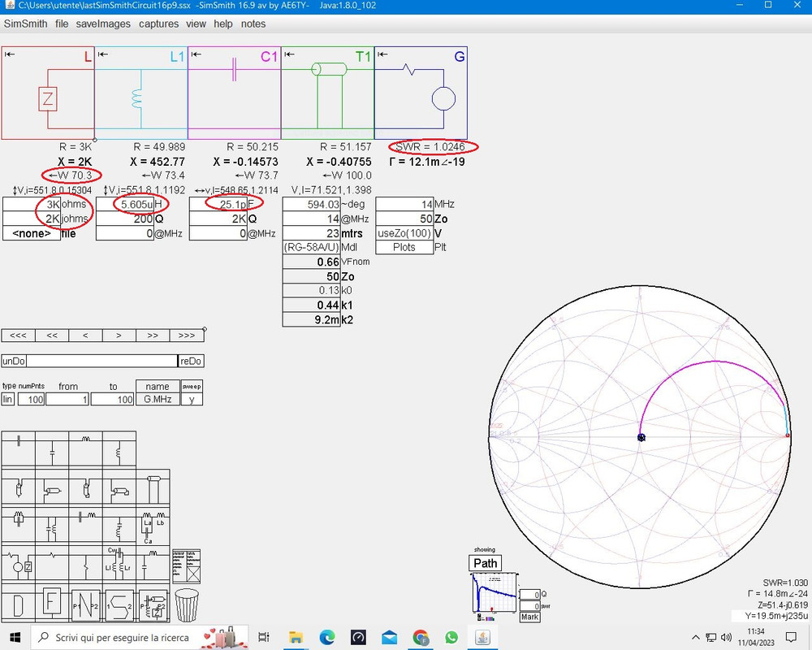Pick the generator with Z load palette icon

coord(19,564)
